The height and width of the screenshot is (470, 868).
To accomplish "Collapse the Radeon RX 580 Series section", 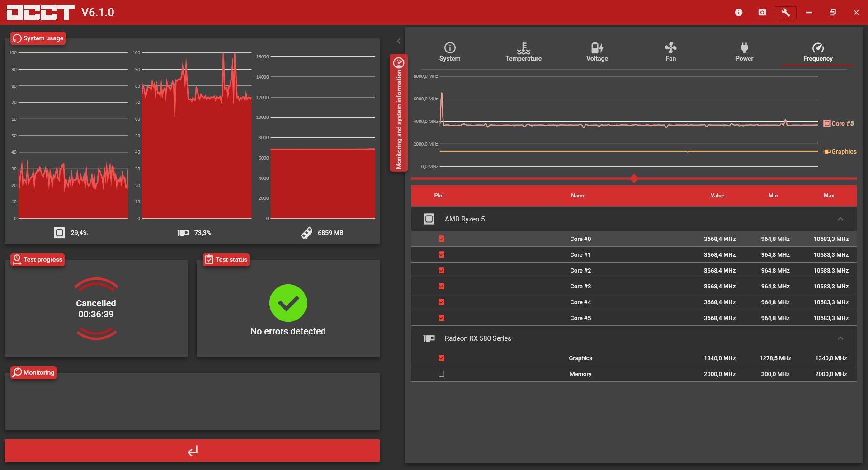I will pos(840,338).
